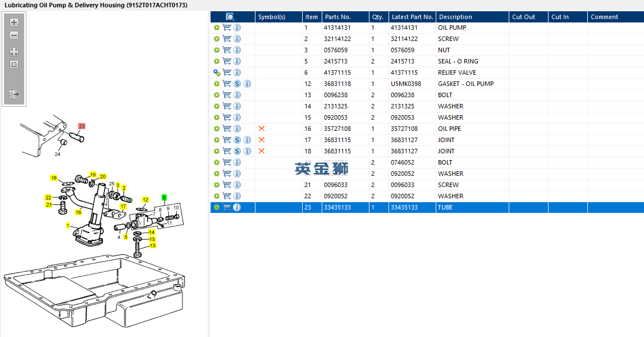
Task: Add OIL PUMP to shopping cart
Action: pyautogui.click(x=227, y=28)
